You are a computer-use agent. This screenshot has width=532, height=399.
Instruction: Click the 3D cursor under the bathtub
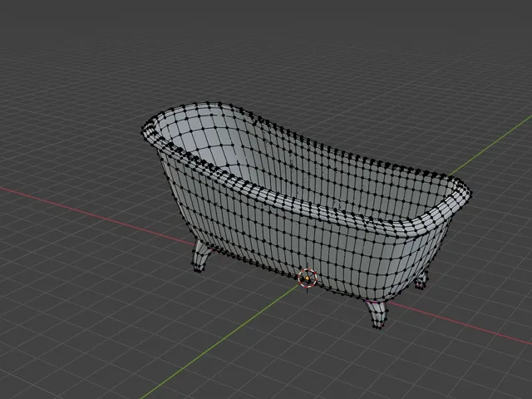pyautogui.click(x=308, y=278)
